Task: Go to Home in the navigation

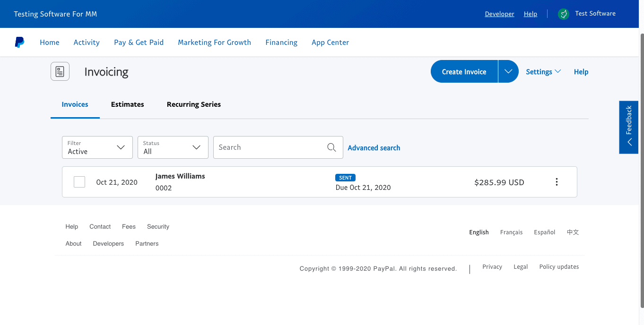Action: point(50,43)
